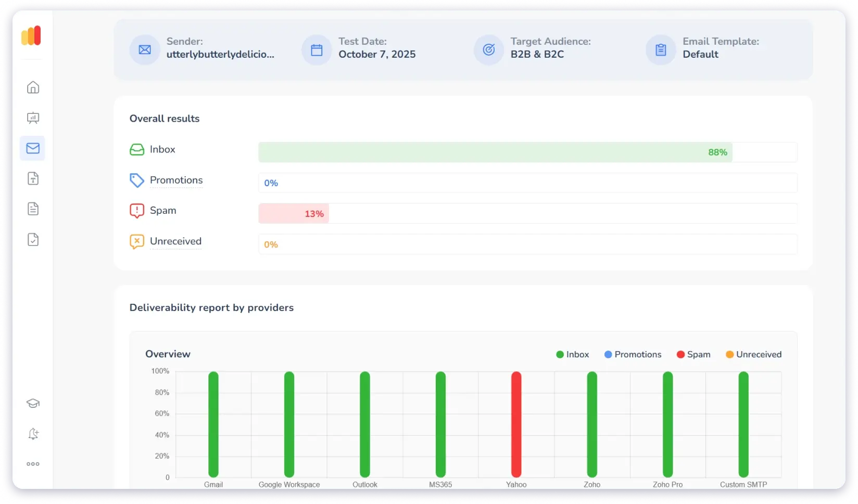The width and height of the screenshot is (858, 504).
Task: Select the envelope email sidebar icon
Action: coord(33,148)
